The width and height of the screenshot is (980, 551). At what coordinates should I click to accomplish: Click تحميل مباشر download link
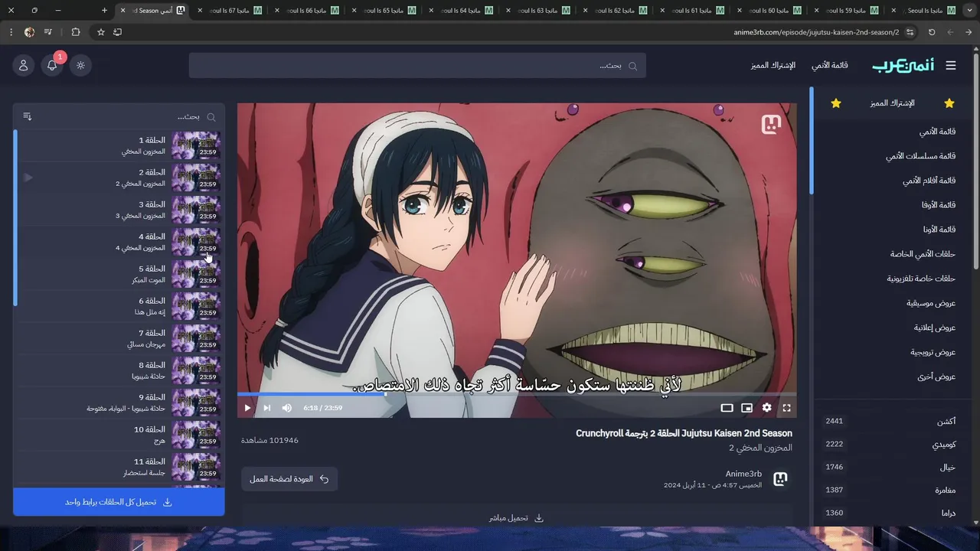[517, 518]
